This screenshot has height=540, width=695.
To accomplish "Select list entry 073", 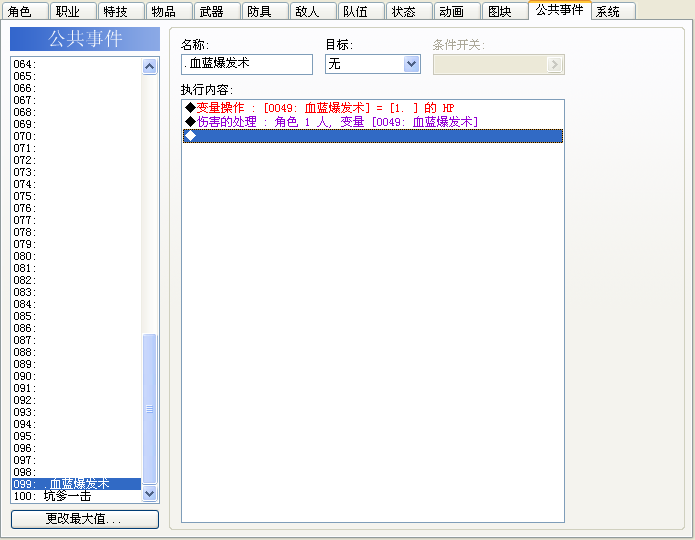I will pyautogui.click(x=76, y=172).
